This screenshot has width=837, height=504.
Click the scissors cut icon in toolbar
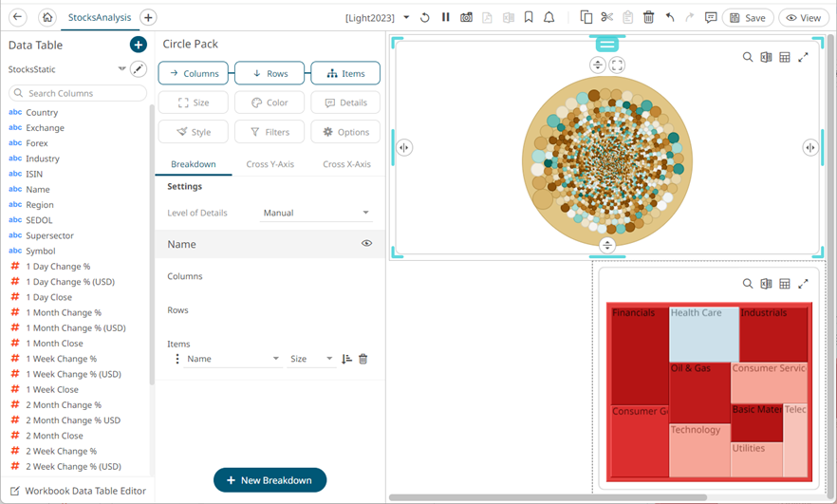pos(607,17)
